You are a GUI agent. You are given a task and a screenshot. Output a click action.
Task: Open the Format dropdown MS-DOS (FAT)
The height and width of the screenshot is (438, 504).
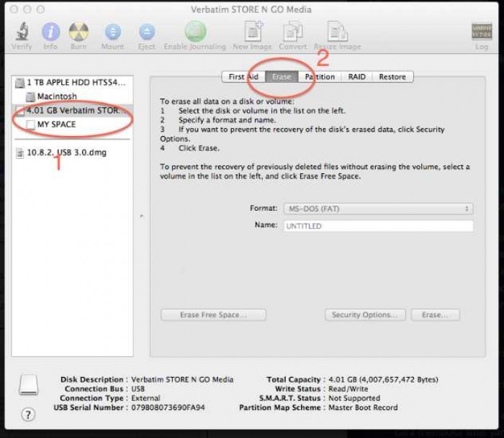(378, 209)
